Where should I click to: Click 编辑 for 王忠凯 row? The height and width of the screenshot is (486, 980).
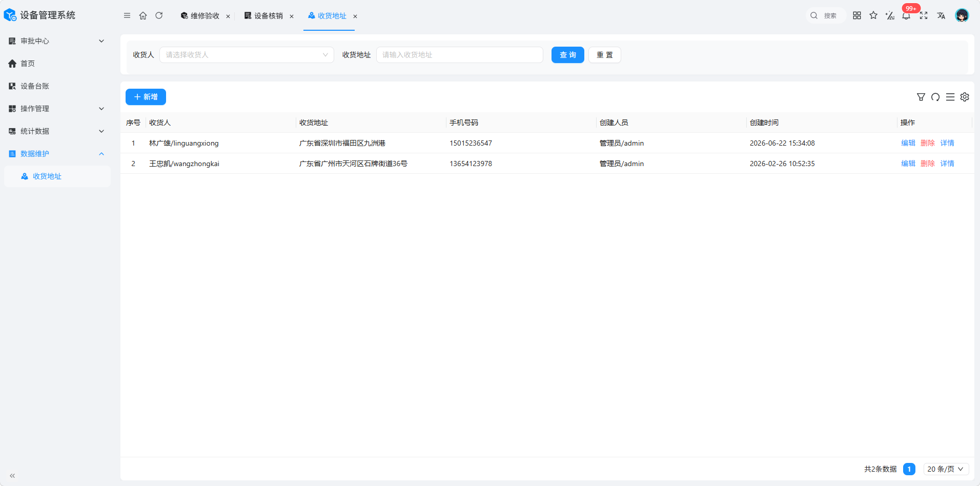[908, 164]
